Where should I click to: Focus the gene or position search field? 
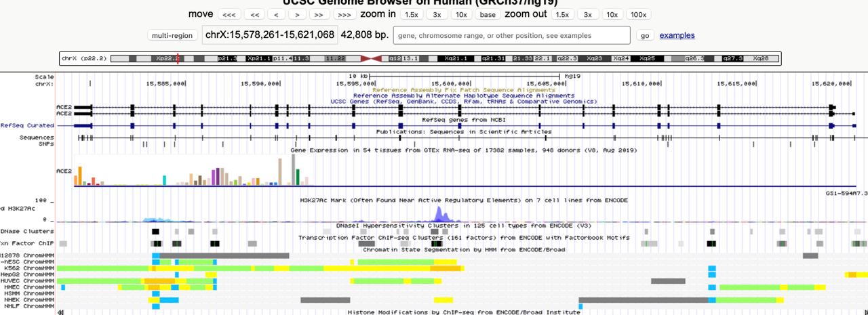coord(512,35)
